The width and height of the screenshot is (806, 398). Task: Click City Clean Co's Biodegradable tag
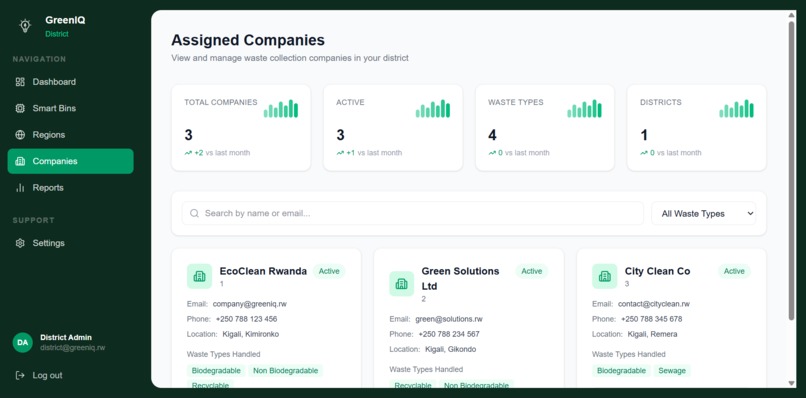pyautogui.click(x=621, y=371)
